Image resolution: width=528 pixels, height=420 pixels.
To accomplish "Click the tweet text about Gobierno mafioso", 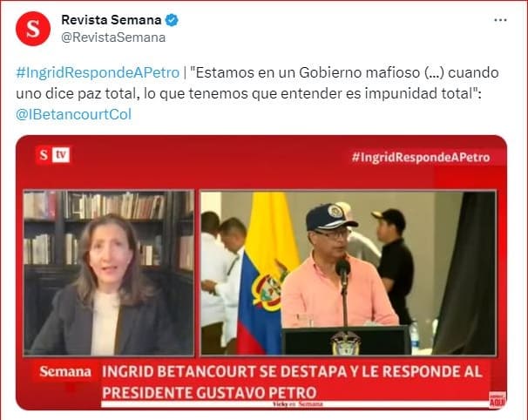I will pos(257,83).
